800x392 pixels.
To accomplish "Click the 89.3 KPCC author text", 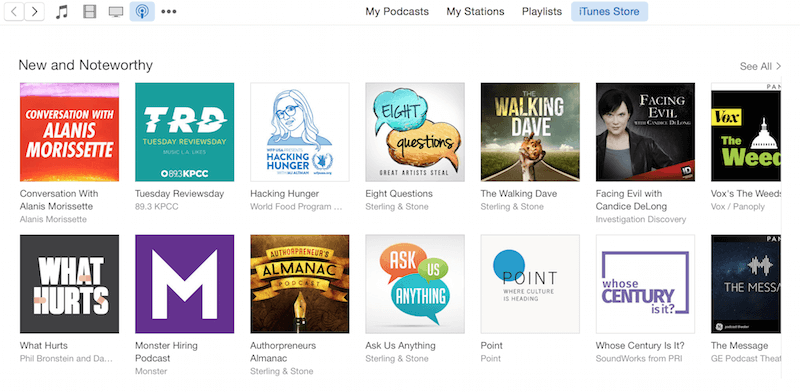I will coord(157,207).
